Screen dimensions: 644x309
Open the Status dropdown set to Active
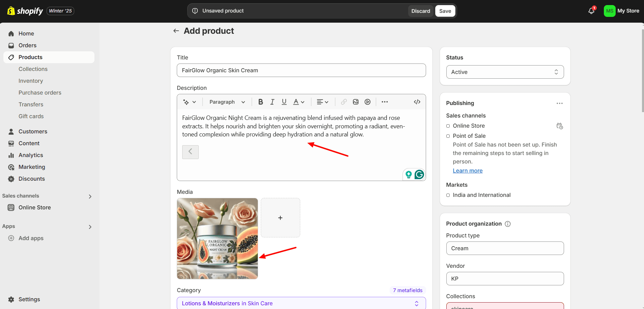[505, 72]
